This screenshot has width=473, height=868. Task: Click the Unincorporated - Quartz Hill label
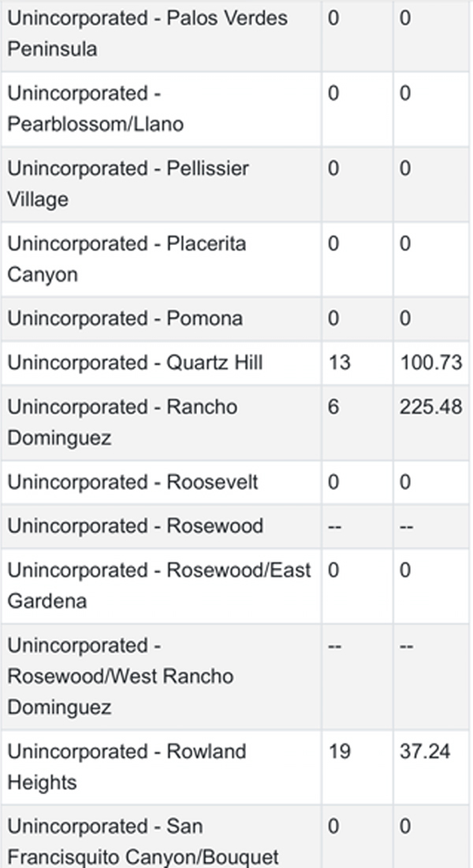tap(135, 363)
